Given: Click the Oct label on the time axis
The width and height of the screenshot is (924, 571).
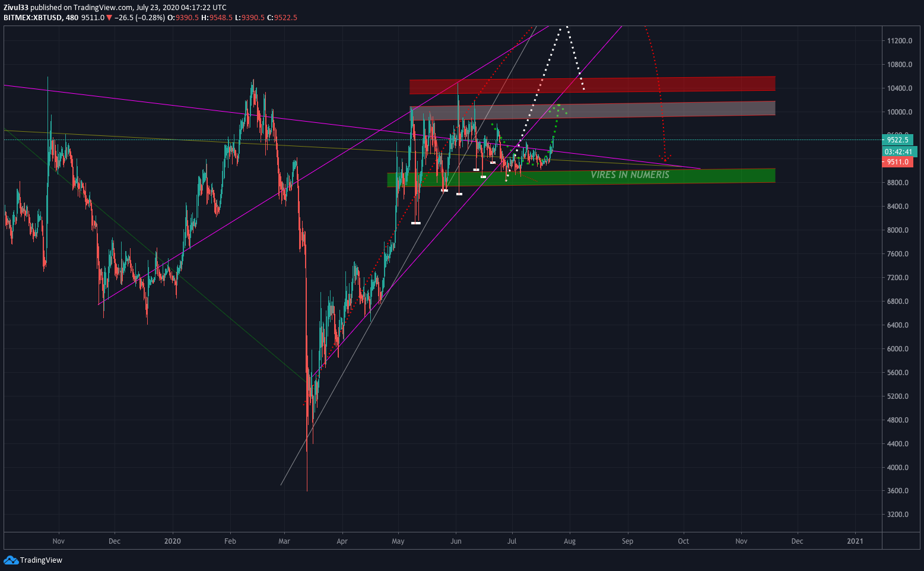Looking at the screenshot, I should (684, 541).
